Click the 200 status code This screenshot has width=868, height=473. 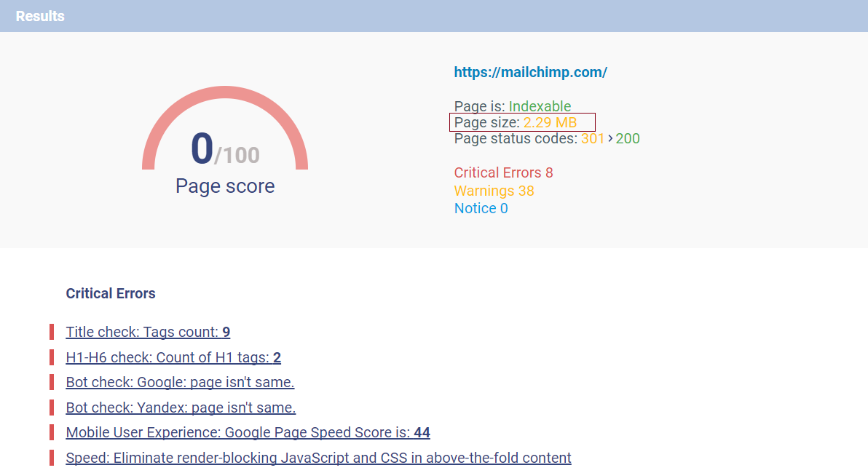click(628, 138)
